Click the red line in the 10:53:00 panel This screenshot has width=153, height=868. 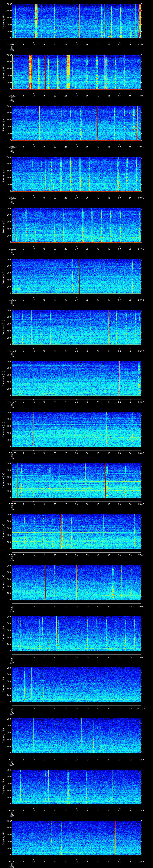pyautogui.click(x=119, y=378)
